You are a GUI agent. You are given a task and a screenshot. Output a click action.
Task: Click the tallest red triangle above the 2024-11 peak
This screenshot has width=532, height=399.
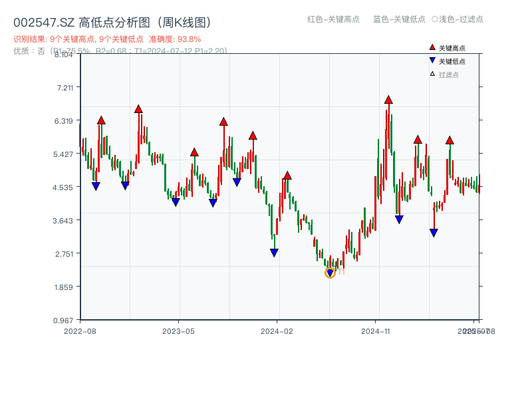click(x=388, y=100)
